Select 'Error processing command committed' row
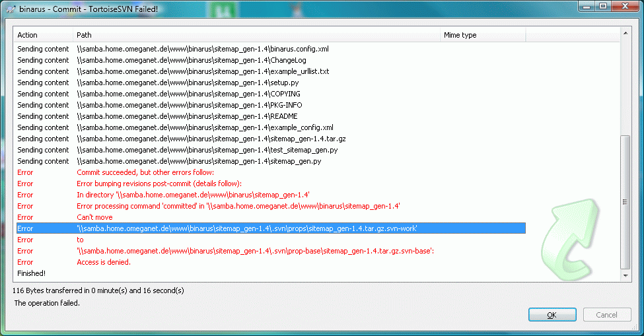Screen dimensions: 644x336 click(x=271, y=206)
